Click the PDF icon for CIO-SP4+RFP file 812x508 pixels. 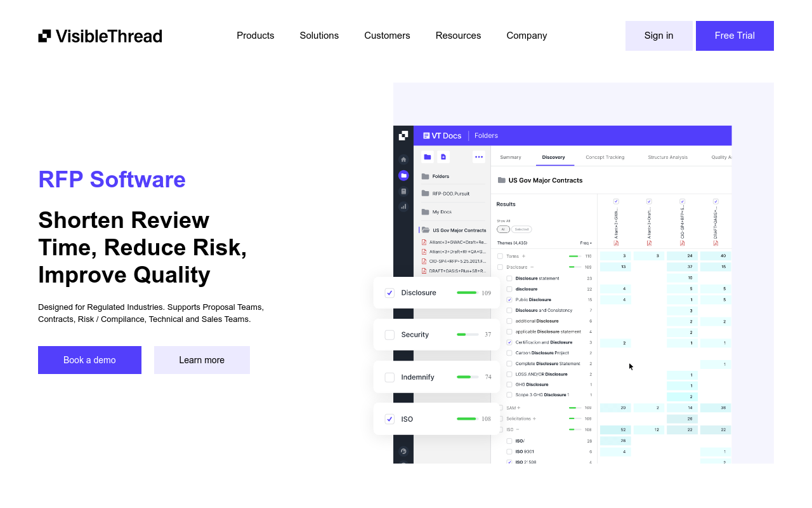[424, 261]
